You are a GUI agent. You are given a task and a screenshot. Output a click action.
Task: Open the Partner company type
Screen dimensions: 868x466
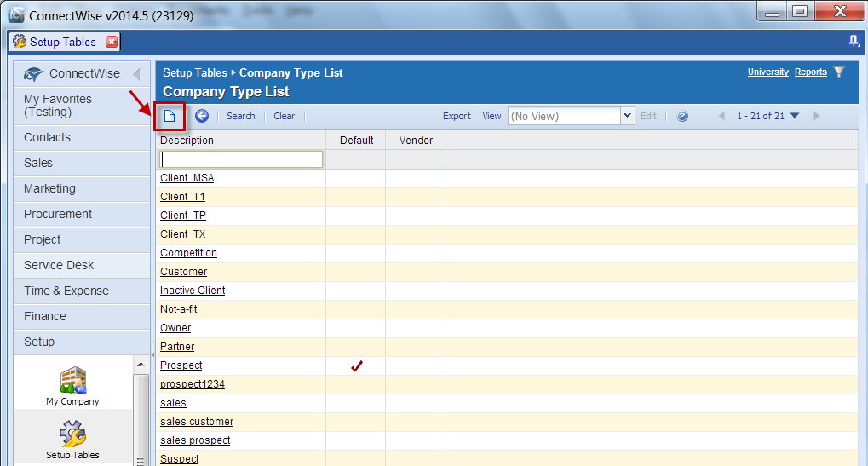[177, 347]
